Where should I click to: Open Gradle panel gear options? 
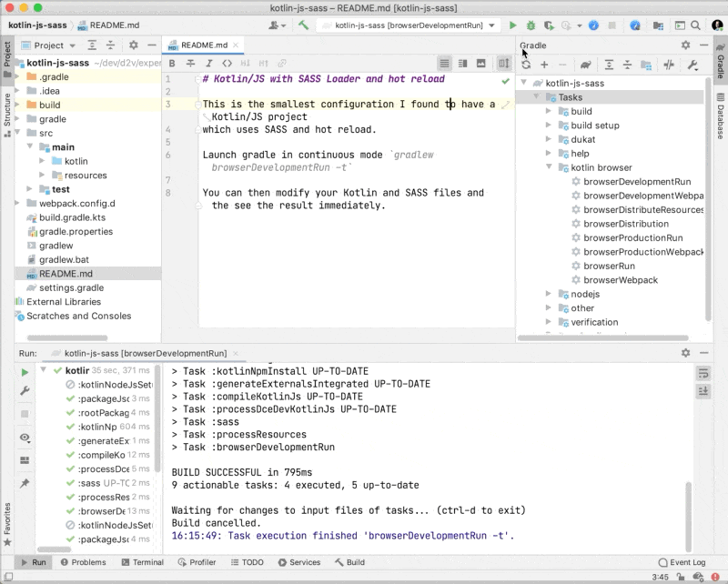pyautogui.click(x=686, y=45)
